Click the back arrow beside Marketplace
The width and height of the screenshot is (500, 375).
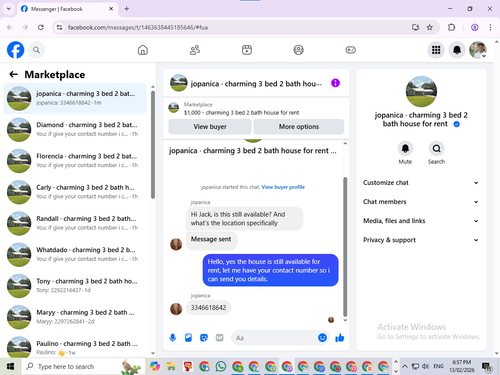[x=13, y=74]
